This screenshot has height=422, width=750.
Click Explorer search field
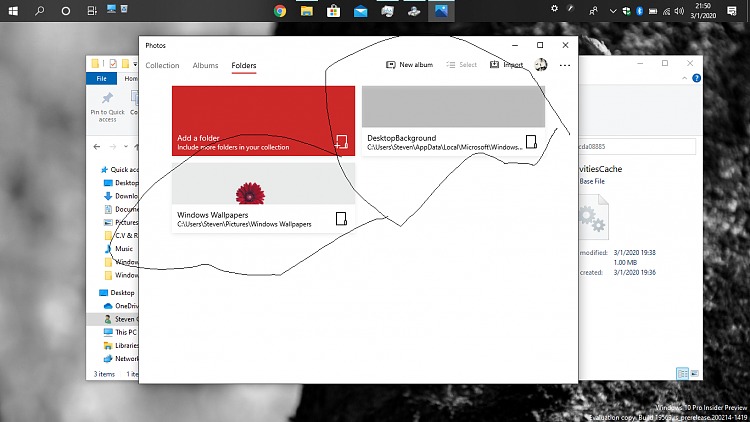pos(637,146)
